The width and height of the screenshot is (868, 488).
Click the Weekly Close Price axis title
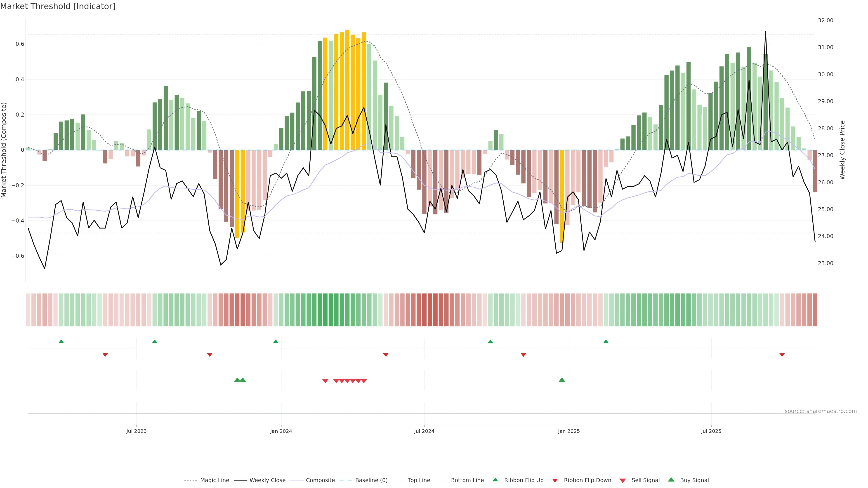coord(842,150)
